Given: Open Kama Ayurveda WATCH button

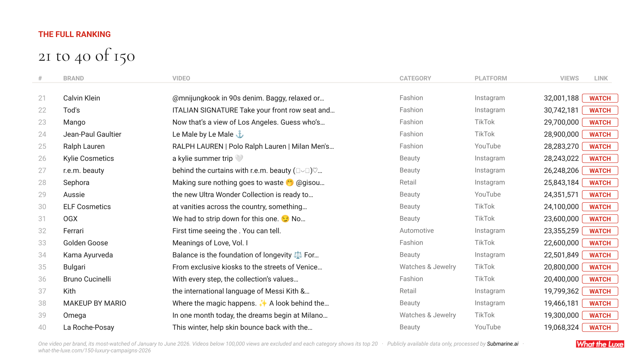Looking at the screenshot, I should point(600,255).
